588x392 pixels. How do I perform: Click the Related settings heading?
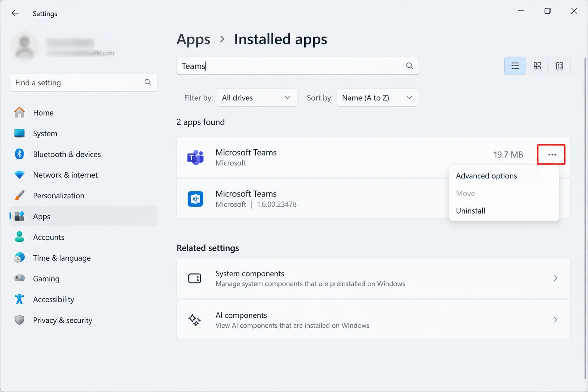(208, 248)
